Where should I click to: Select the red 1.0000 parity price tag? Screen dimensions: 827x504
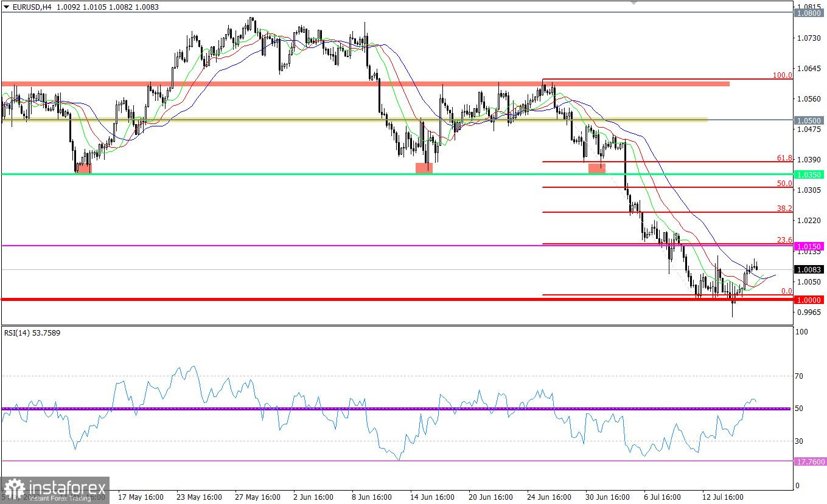(809, 300)
